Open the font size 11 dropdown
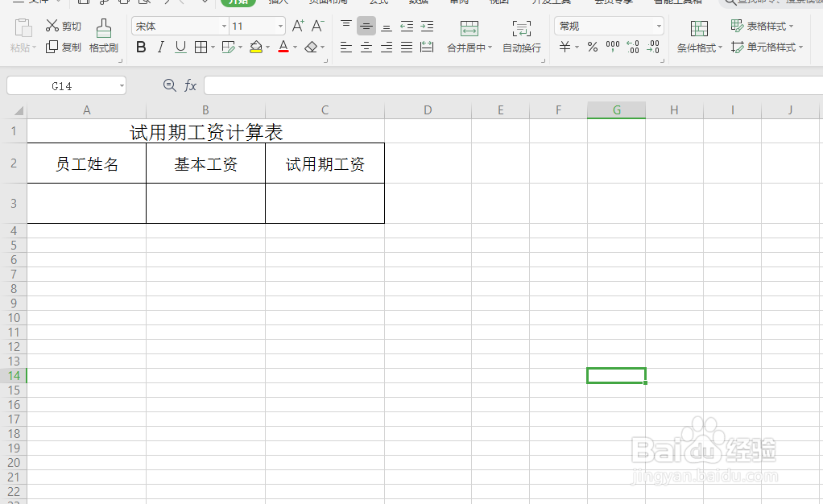The image size is (823, 504). point(281,26)
